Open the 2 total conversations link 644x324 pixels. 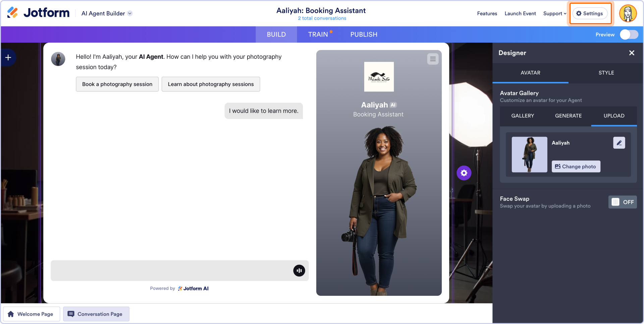(322, 18)
